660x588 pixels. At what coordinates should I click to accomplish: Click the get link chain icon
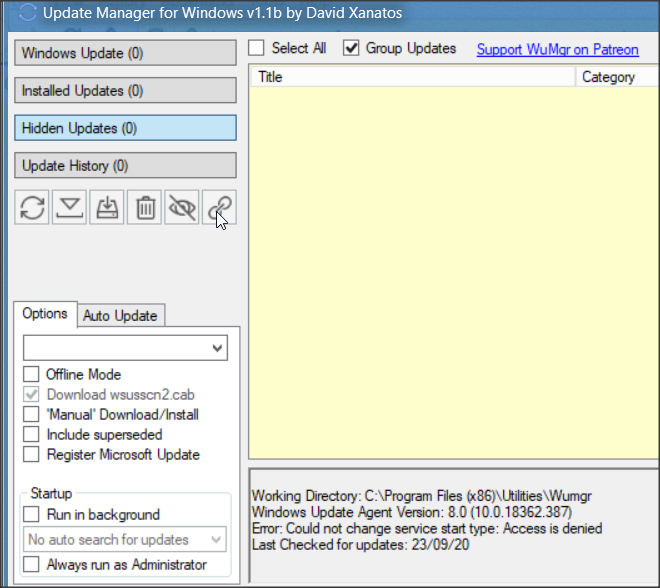pos(219,207)
